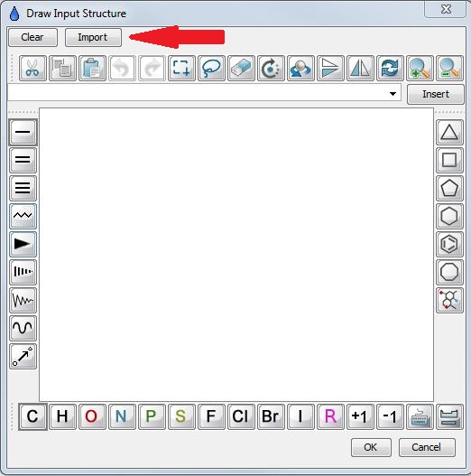Image resolution: width=471 pixels, height=476 pixels.
Task: Select the R group atom
Action: [x=330, y=416]
